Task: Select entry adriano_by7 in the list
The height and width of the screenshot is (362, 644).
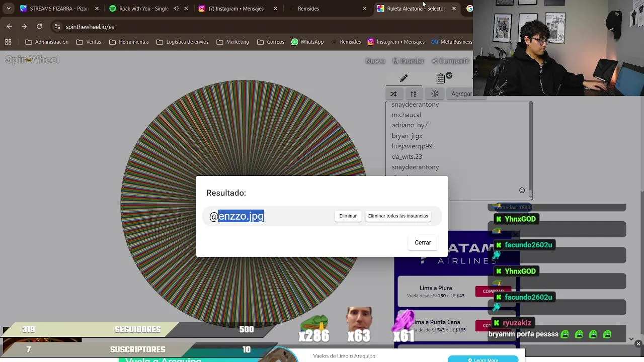Action: [410, 125]
